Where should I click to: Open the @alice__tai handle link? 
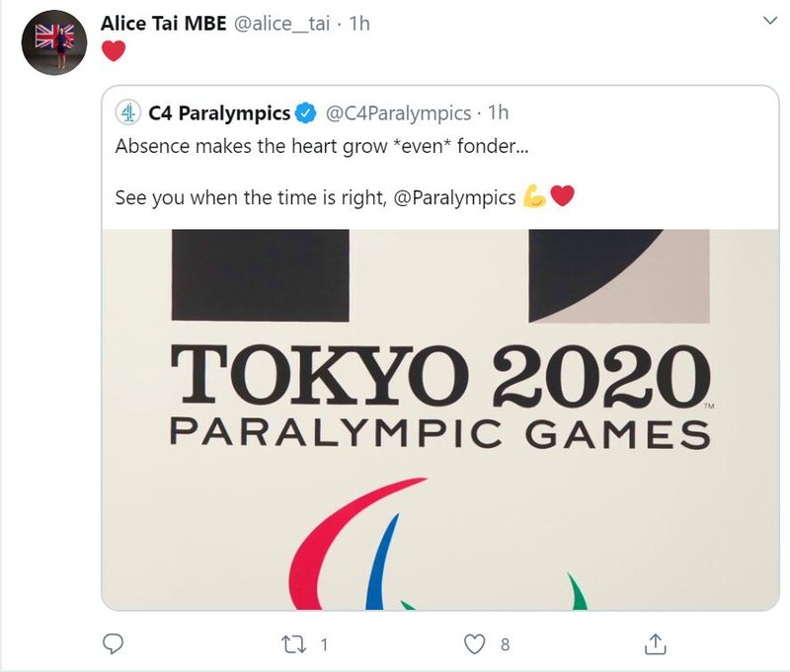[281, 23]
